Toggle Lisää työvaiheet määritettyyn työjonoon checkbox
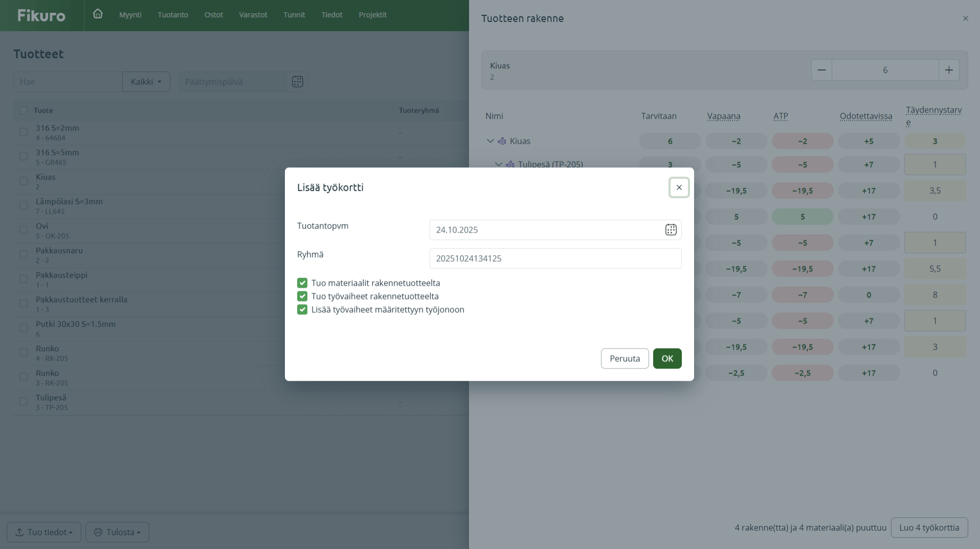Viewport: 980px width, 549px height. click(x=302, y=310)
